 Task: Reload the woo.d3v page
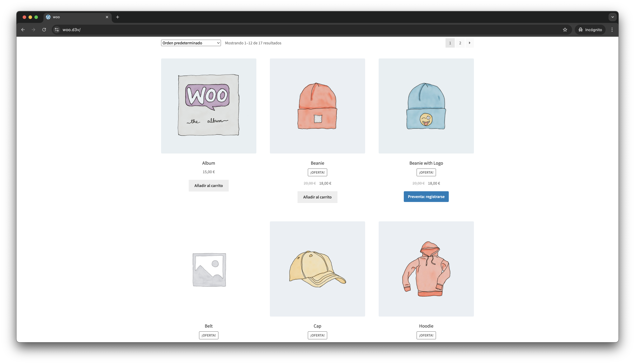coord(44,30)
